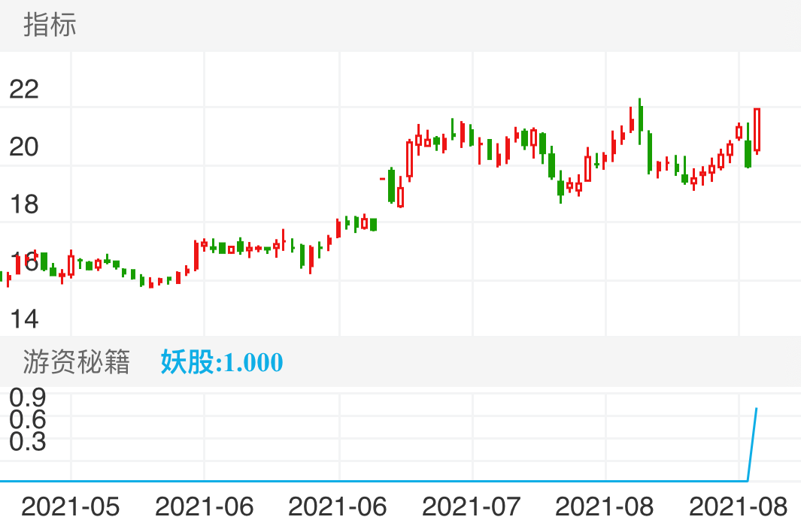Select the 0.6 indicator axis label
The width and height of the screenshot is (801, 532).
pos(28,419)
